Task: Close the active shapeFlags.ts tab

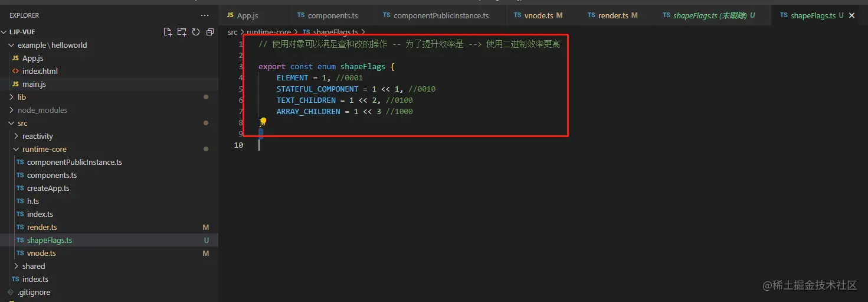Action: [x=851, y=16]
